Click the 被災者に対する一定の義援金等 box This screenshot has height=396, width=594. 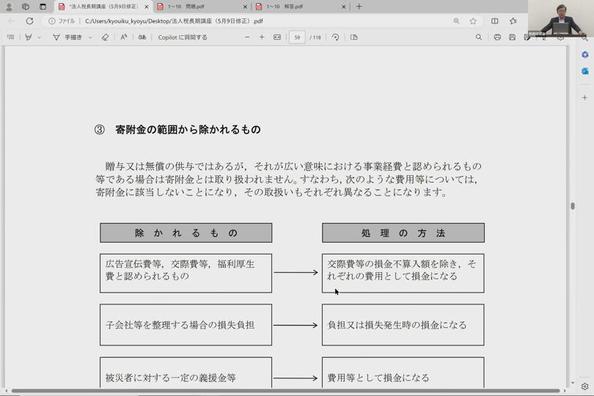pos(186,373)
